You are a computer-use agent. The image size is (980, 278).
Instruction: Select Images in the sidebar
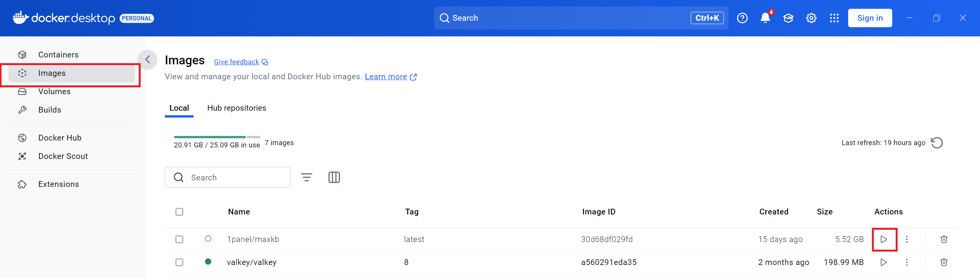tap(71, 73)
